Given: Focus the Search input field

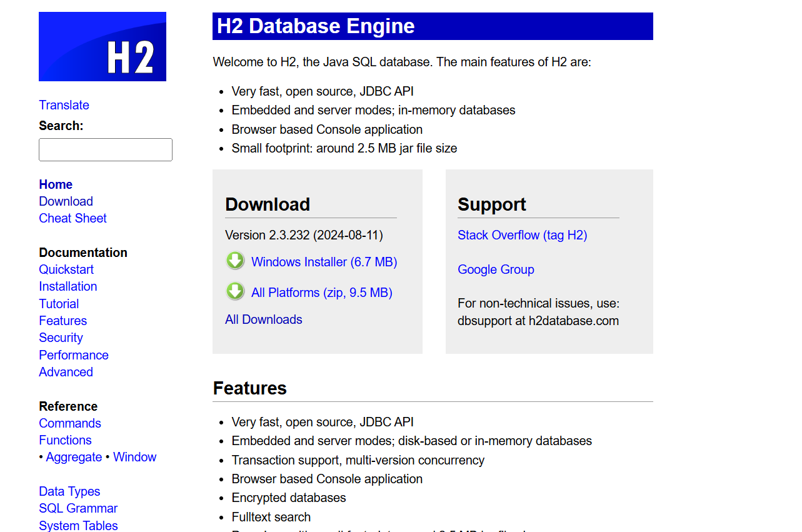Looking at the screenshot, I should click(x=106, y=150).
